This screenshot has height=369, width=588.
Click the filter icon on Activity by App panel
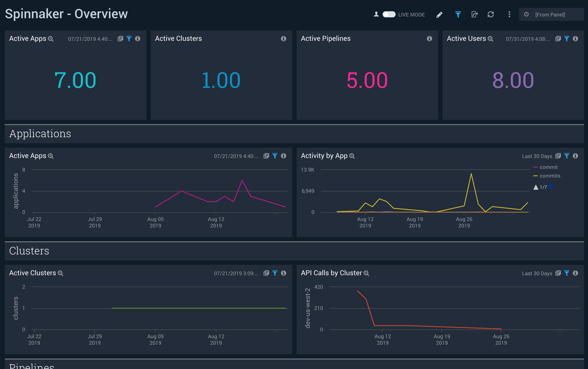click(567, 156)
